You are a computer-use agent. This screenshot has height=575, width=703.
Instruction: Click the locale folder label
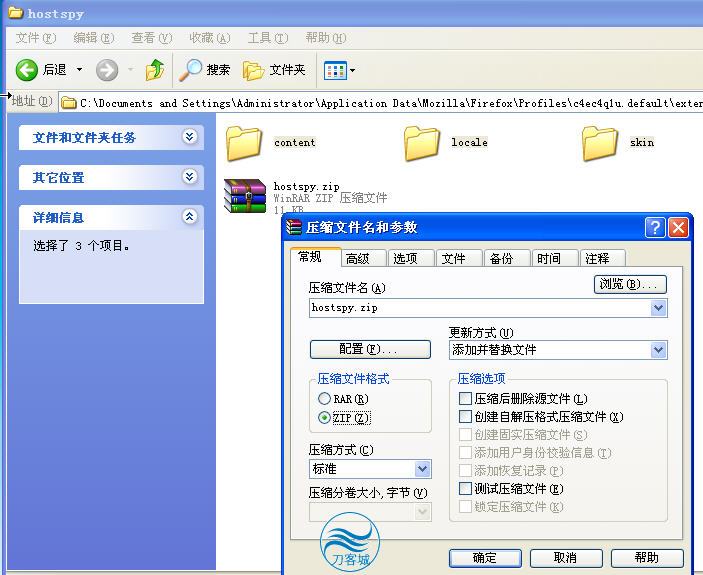469,143
